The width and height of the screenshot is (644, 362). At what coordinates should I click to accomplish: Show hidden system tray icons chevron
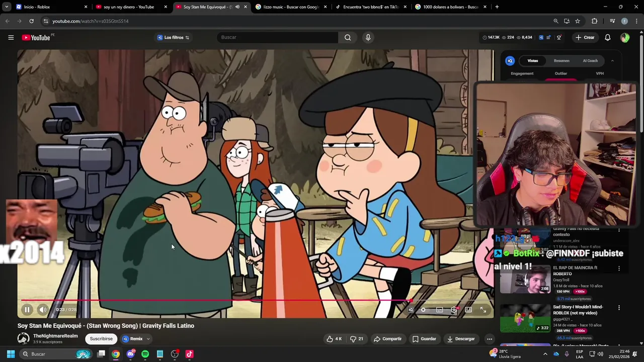[x=545, y=354]
